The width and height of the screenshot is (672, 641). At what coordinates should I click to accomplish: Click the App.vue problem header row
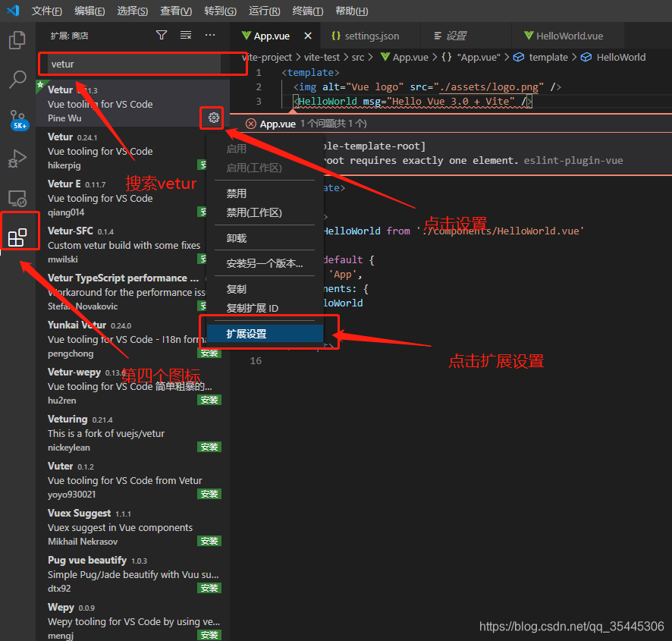(451, 124)
